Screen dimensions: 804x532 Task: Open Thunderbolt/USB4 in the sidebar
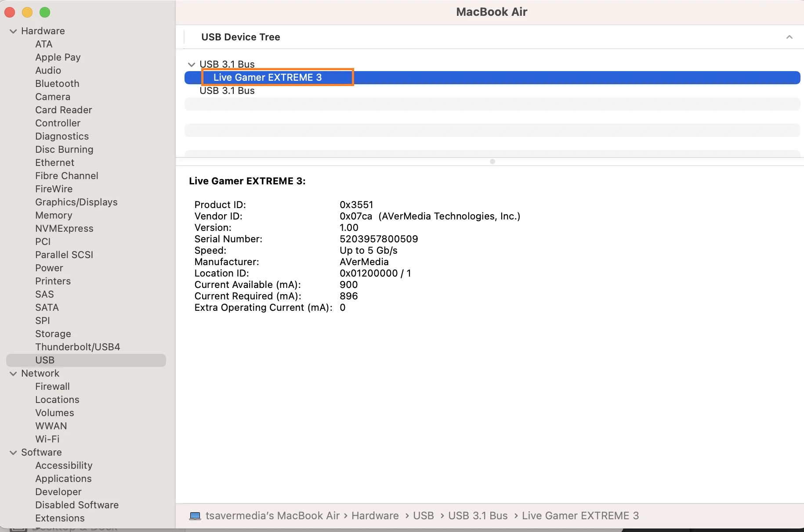tap(77, 347)
